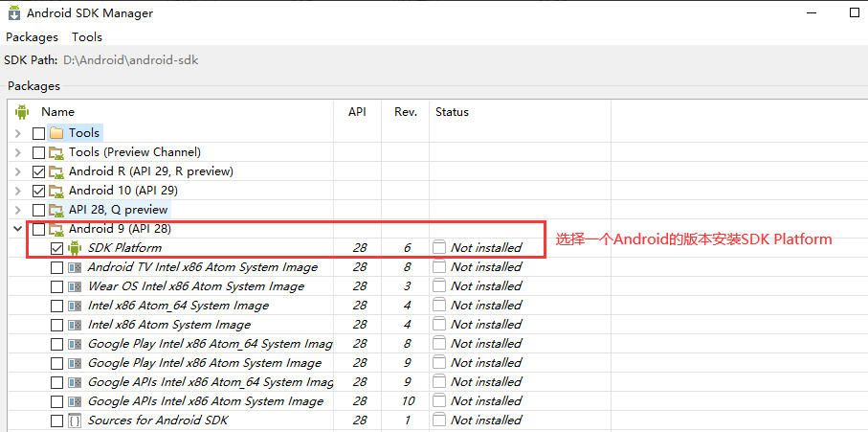
Task: Click the Google APIs x86 Atom image icon
Action: tap(75, 401)
